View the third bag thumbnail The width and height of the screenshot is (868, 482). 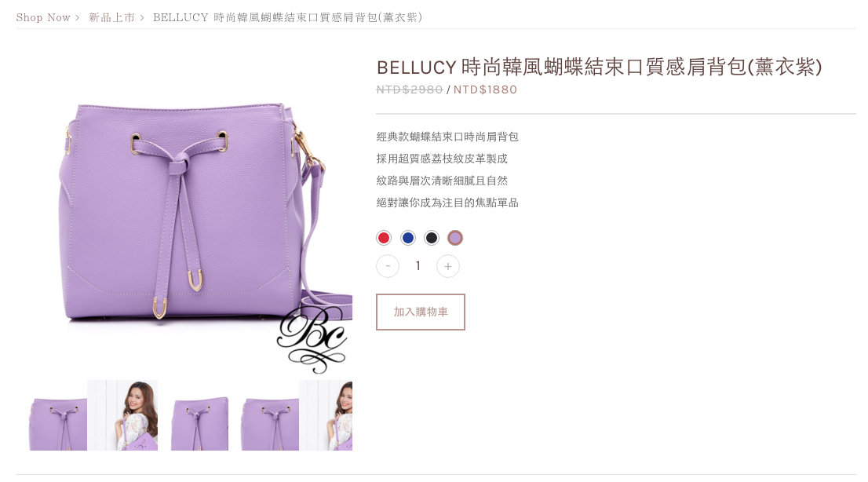tap(200, 415)
